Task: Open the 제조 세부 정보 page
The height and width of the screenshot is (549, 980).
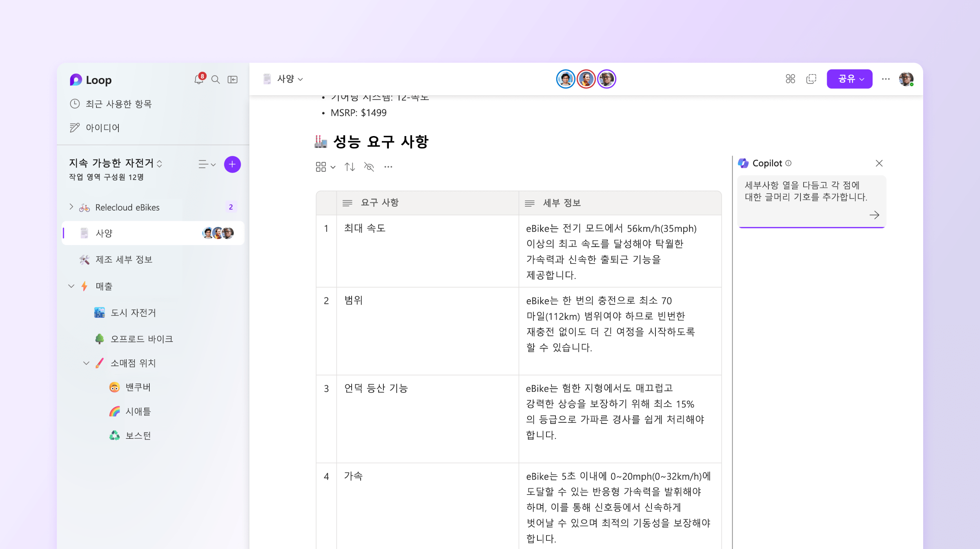Action: 124,260
